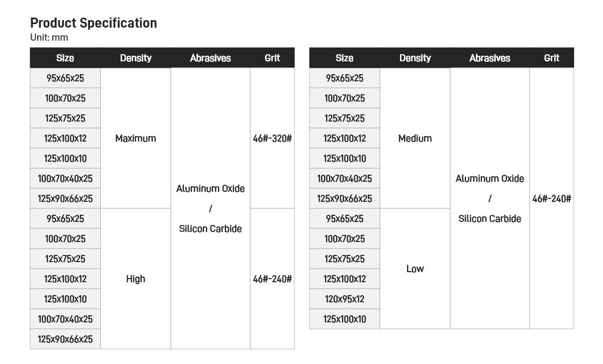The image size is (603, 364).
Task: Select 100x70x40x25 size under Medium density
Action: pos(345,178)
